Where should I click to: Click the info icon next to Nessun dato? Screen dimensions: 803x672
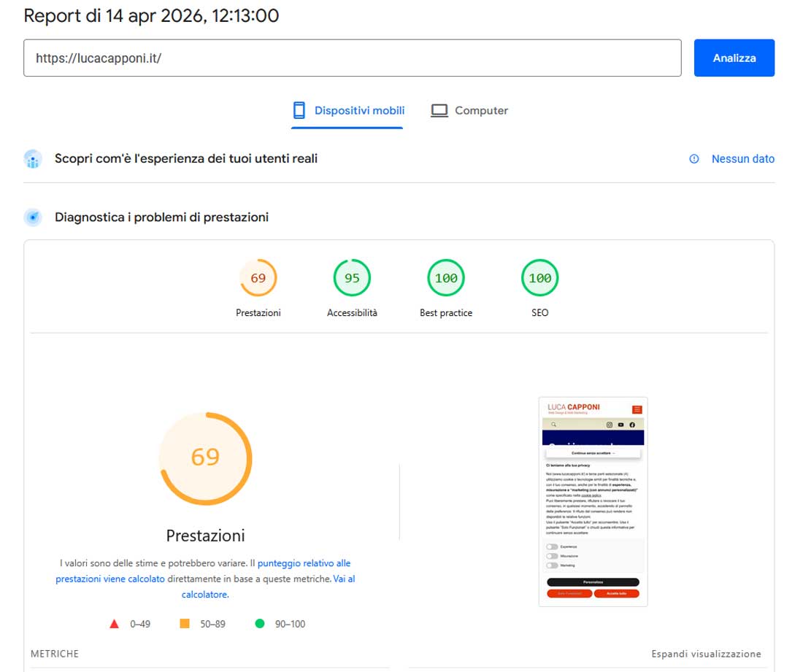pos(694,159)
